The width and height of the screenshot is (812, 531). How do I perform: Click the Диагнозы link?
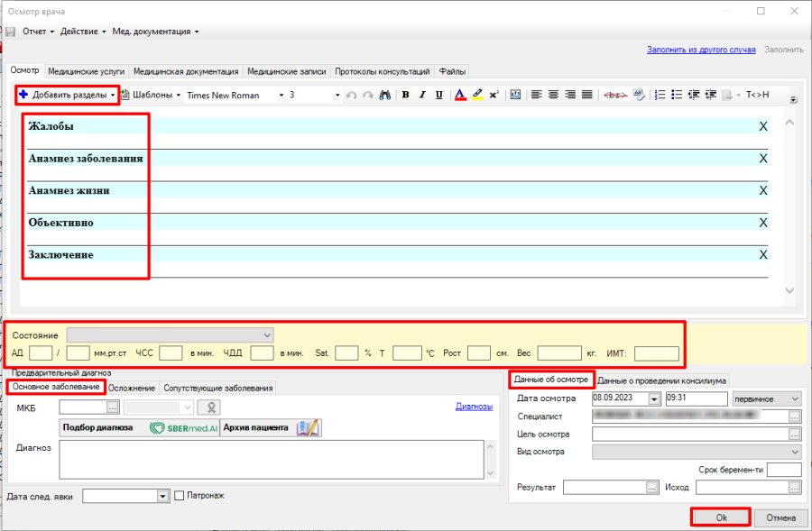click(x=474, y=407)
